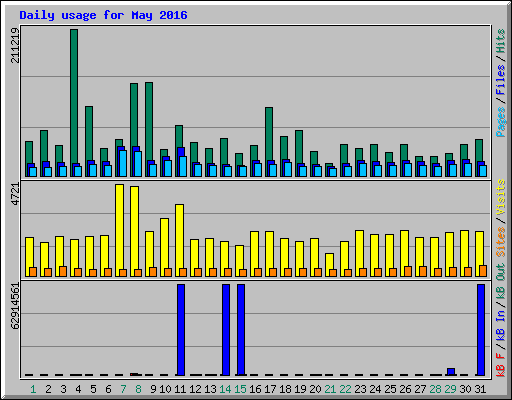Click the green hits bar for day 9
Viewport: 512px width, 400px height.
coord(149,121)
